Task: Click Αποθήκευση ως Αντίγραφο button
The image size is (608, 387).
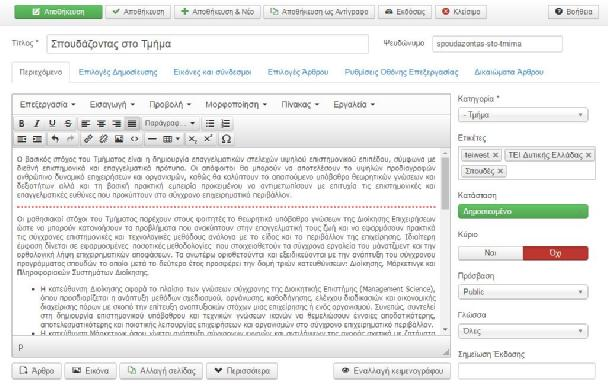Action: 319,12
